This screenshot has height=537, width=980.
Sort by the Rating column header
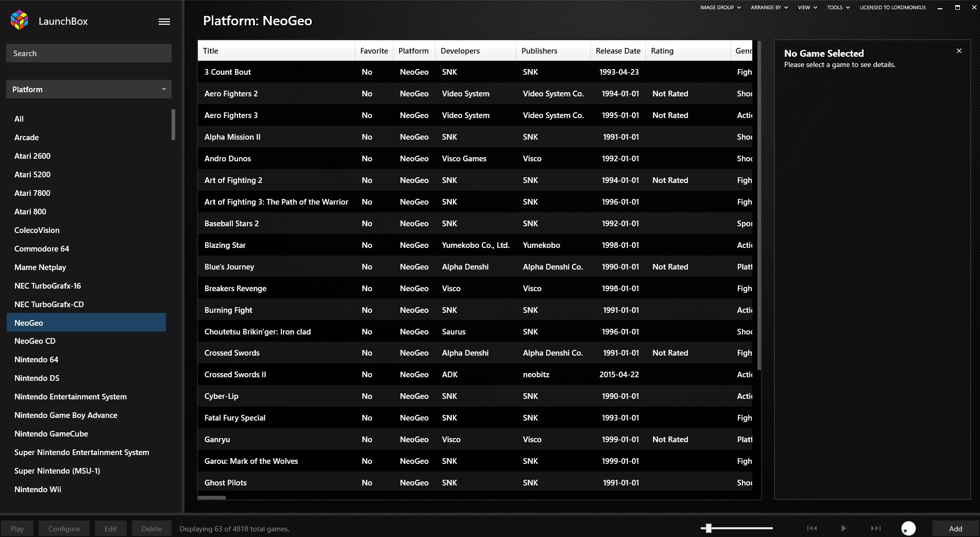(687, 51)
